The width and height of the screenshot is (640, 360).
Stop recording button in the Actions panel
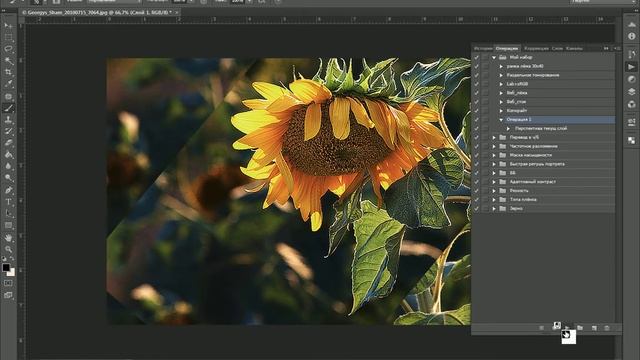(x=542, y=328)
